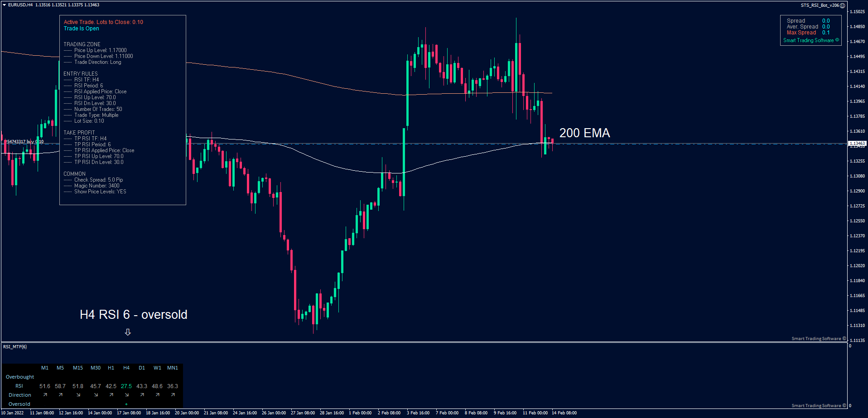The image size is (868, 418).
Task: Select the H4 RSI value 27.5
Action: coord(126,386)
